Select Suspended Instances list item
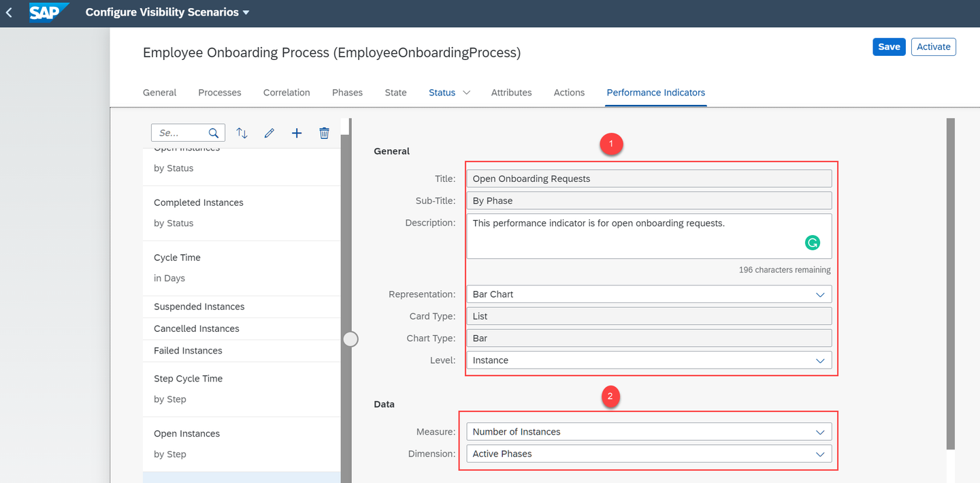The width and height of the screenshot is (980, 483). pyautogui.click(x=242, y=307)
